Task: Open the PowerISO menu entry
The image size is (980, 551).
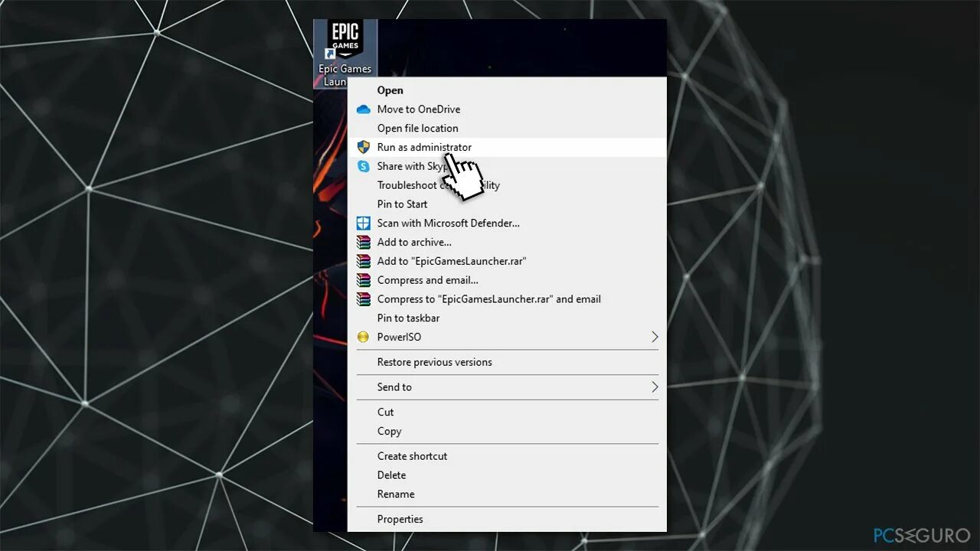Action: click(x=507, y=337)
